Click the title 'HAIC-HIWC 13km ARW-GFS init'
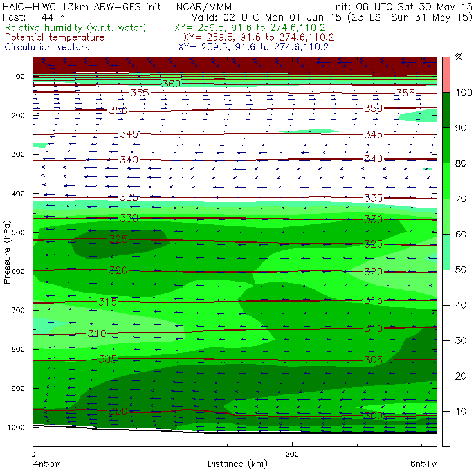 (x=82, y=6)
